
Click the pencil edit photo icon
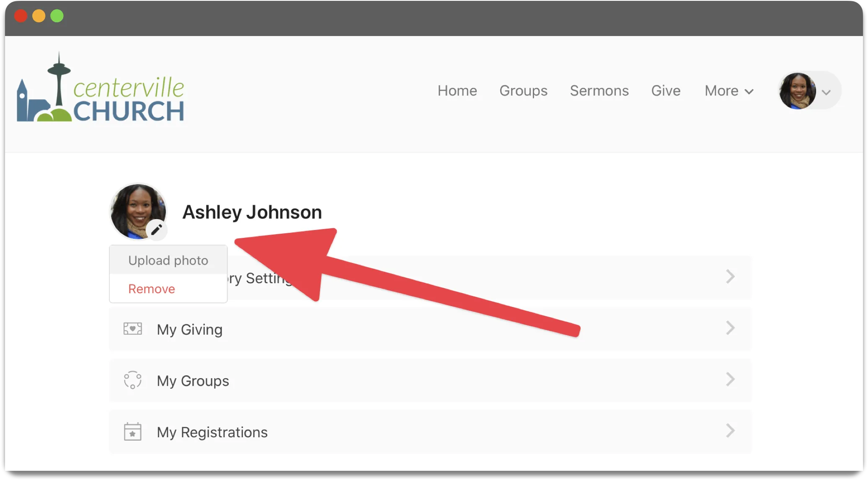157,230
